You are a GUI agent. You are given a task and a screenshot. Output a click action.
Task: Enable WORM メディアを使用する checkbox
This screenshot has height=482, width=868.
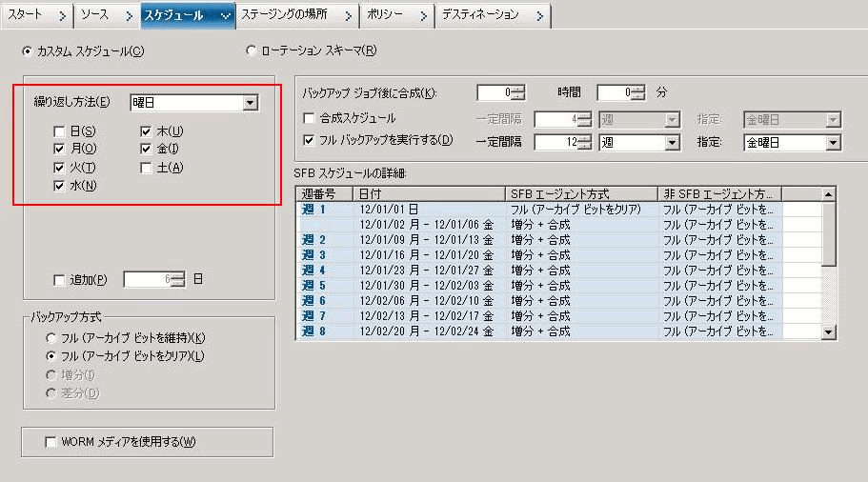click(x=50, y=442)
